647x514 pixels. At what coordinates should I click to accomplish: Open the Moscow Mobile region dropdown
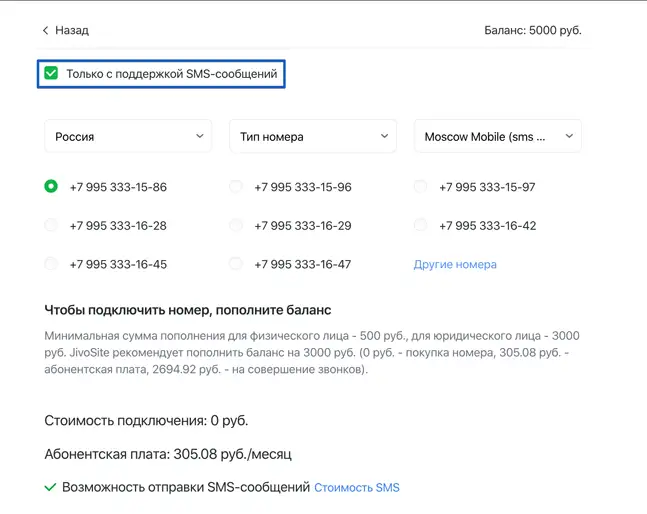click(497, 136)
